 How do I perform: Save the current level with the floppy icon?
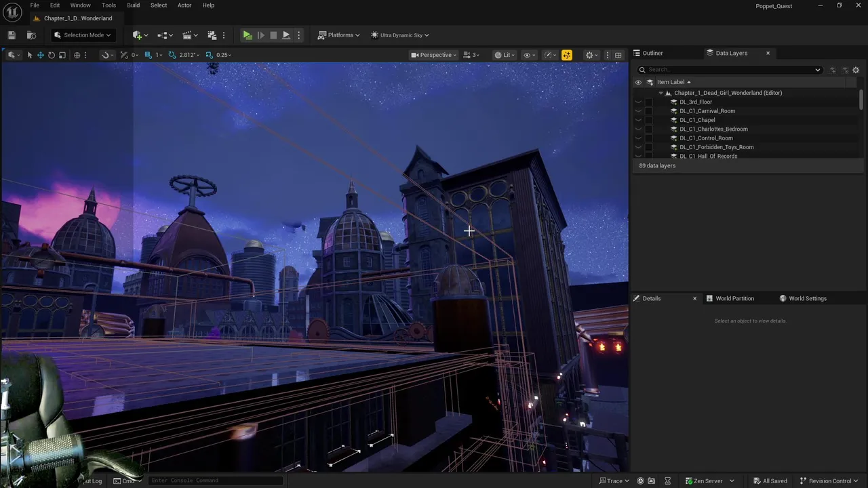coord(12,35)
